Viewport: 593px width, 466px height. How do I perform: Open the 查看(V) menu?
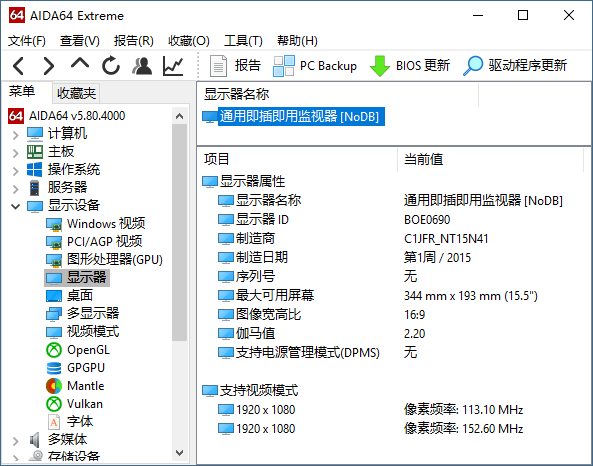tap(79, 40)
